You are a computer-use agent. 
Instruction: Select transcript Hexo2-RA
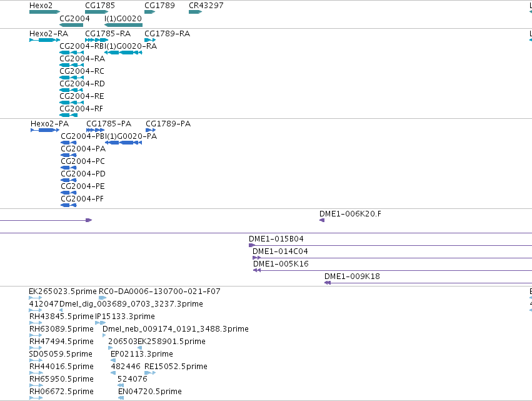click(x=49, y=34)
